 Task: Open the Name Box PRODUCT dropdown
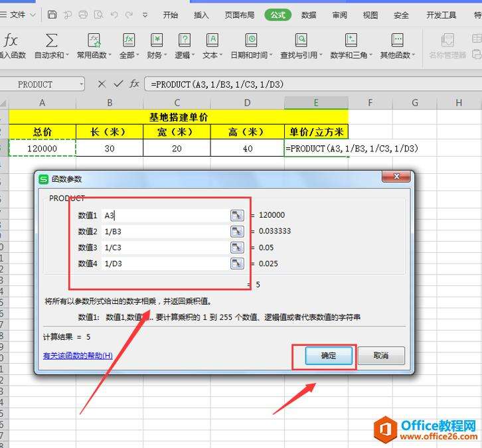tap(82, 84)
